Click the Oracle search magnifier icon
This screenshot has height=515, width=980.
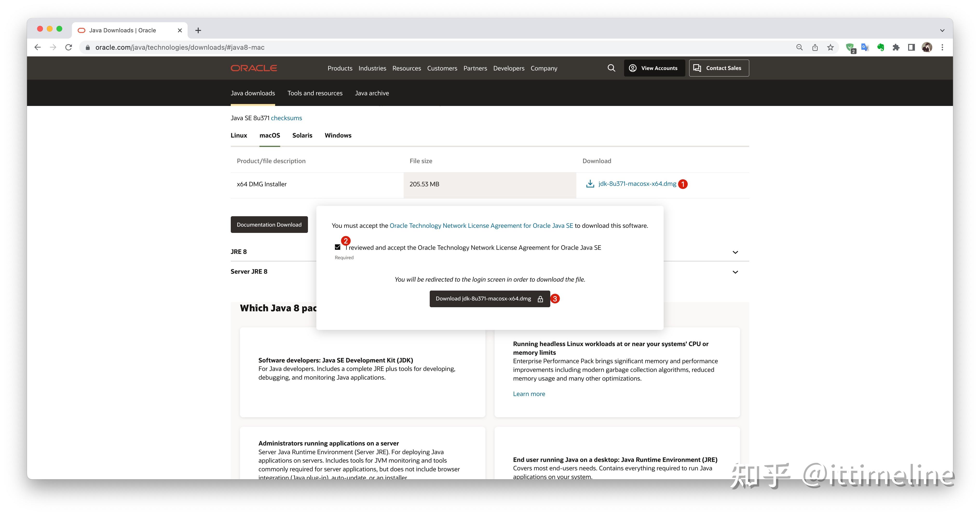pos(611,68)
